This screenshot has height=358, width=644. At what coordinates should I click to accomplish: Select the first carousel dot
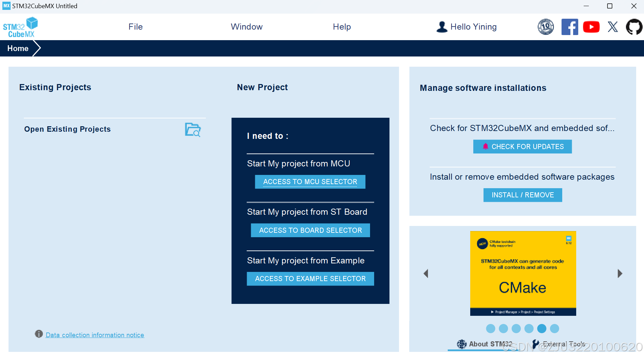[x=491, y=328]
